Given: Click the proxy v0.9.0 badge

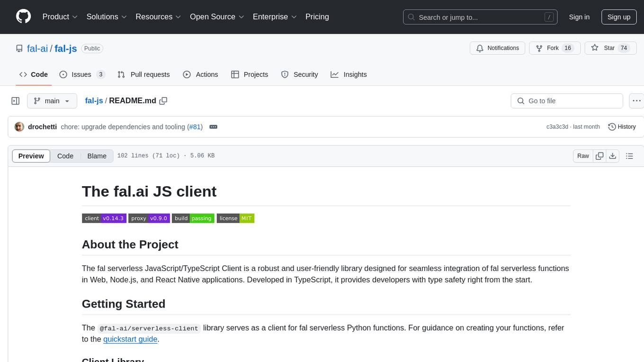Looking at the screenshot, I should click(x=149, y=218).
